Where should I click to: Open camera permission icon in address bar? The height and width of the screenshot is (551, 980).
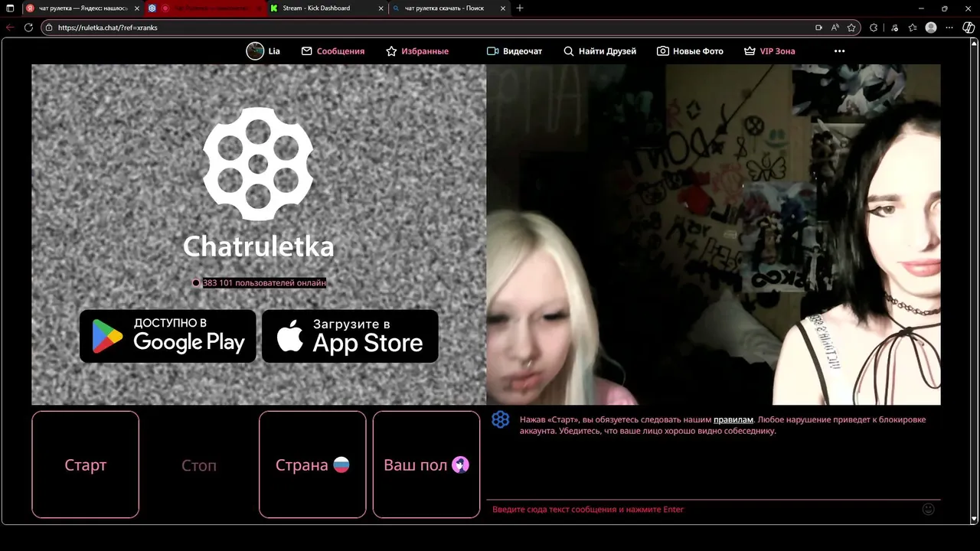pos(818,28)
